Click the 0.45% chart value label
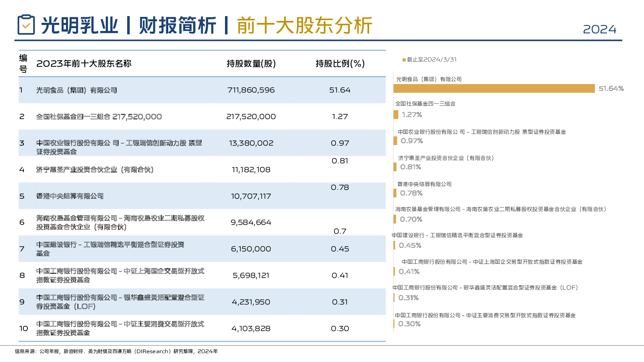 (410, 245)
